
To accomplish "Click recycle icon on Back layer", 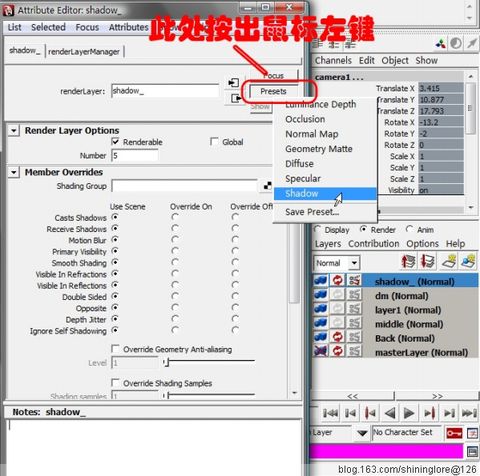I will pyautogui.click(x=337, y=337).
